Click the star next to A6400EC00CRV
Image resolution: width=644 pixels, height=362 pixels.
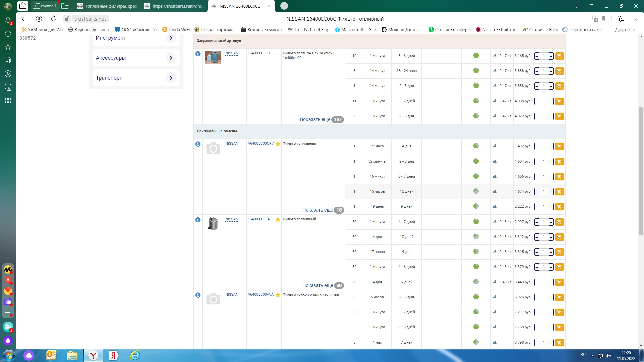pos(278,144)
